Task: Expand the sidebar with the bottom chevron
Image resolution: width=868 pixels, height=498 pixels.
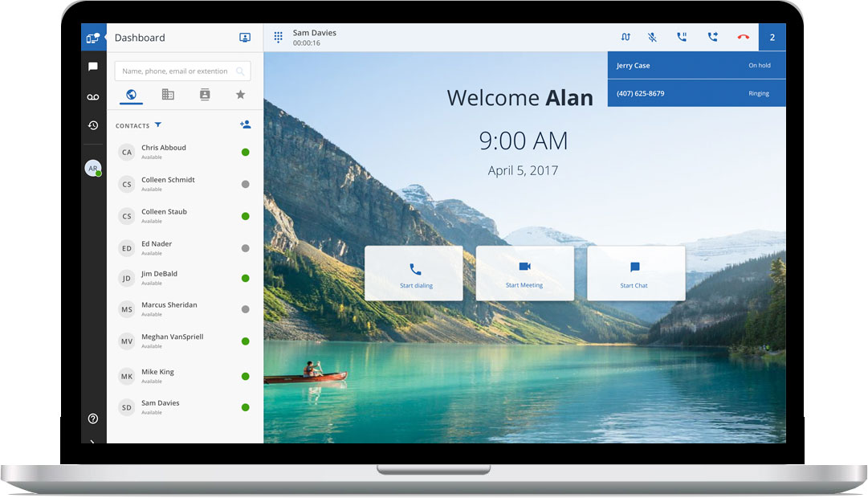Action: coord(93,441)
